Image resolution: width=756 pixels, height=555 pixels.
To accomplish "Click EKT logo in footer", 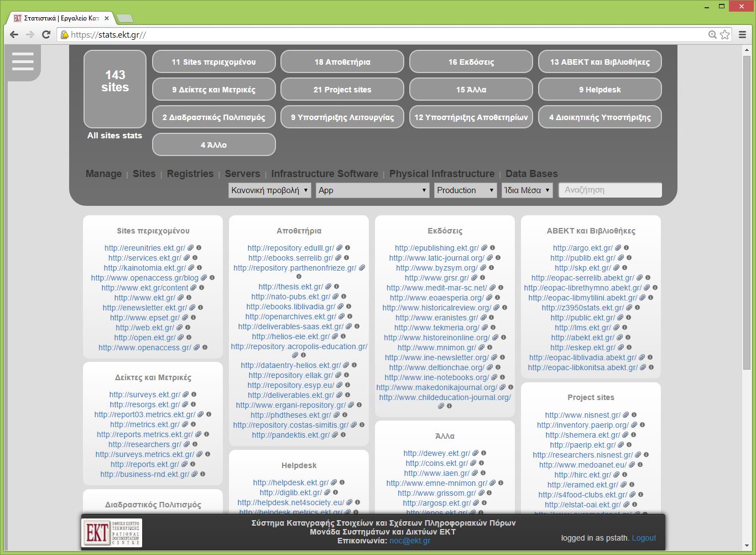I will [112, 532].
